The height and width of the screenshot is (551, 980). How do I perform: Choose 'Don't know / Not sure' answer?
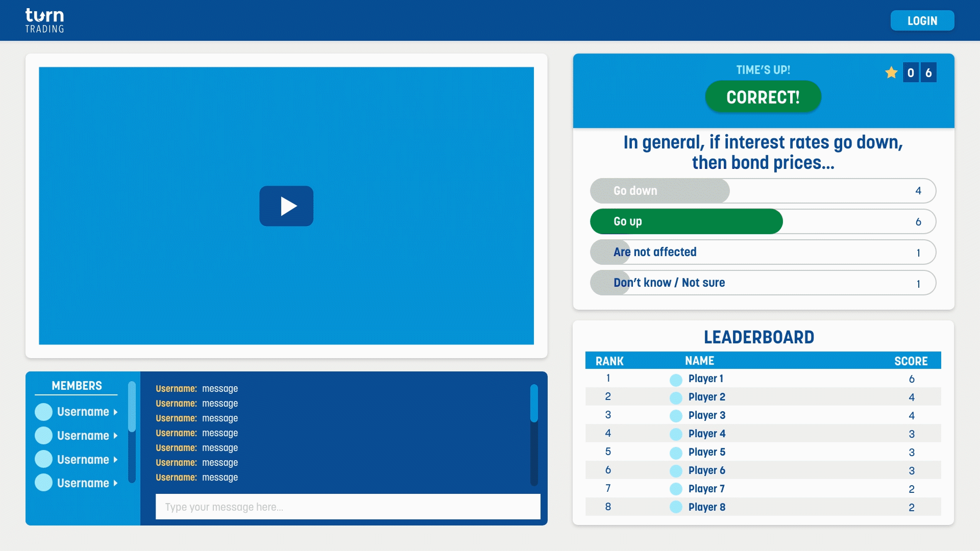763,283
